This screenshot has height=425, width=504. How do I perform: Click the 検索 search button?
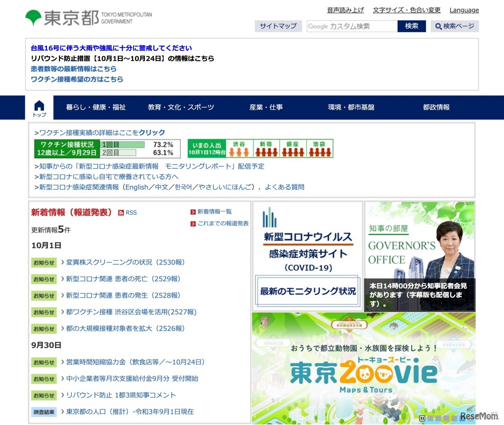coord(412,26)
